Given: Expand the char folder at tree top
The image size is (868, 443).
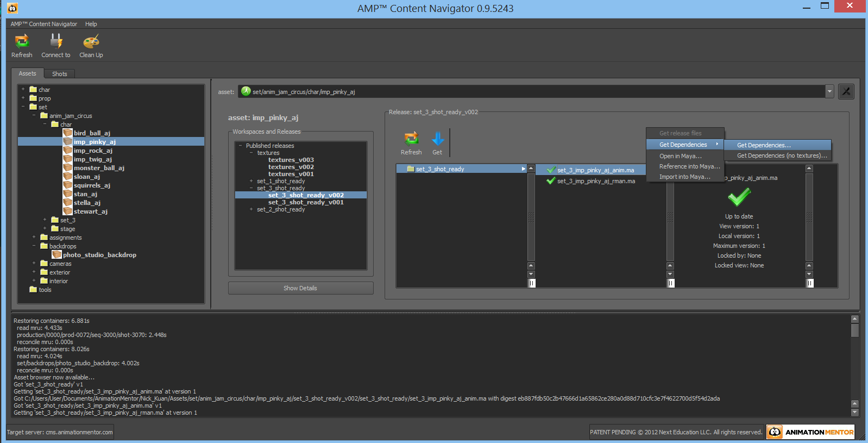Looking at the screenshot, I should point(23,89).
